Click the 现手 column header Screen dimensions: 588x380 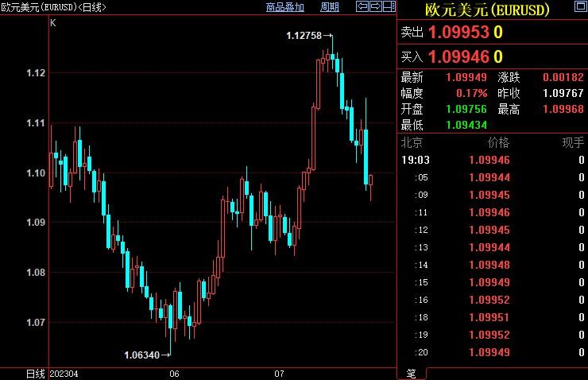[x=572, y=143]
